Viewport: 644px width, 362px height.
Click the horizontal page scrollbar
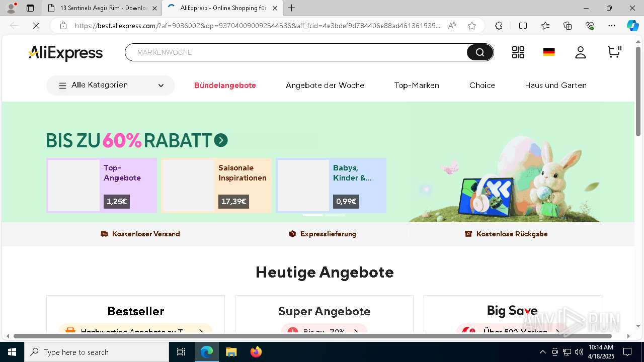click(x=312, y=336)
